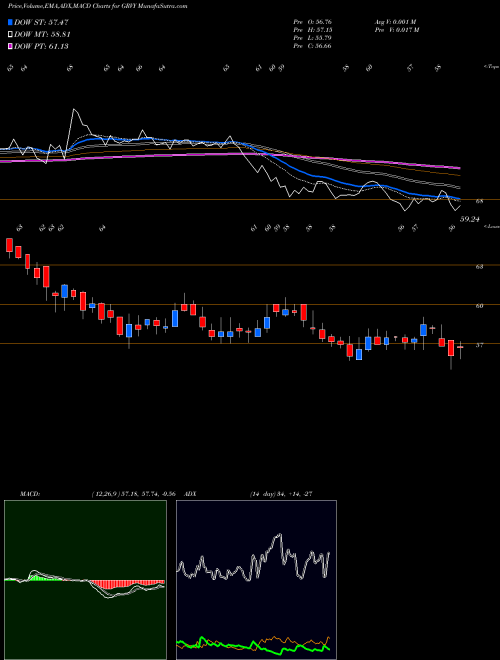Click the 'Pre H: 57.15' high value
The height and width of the screenshot is (660, 500).
point(312,30)
